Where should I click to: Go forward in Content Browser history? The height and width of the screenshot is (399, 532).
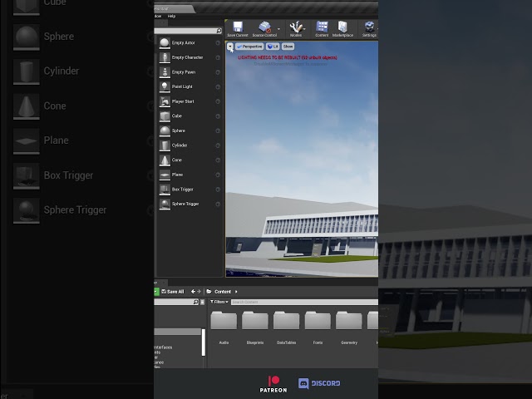[199, 292]
